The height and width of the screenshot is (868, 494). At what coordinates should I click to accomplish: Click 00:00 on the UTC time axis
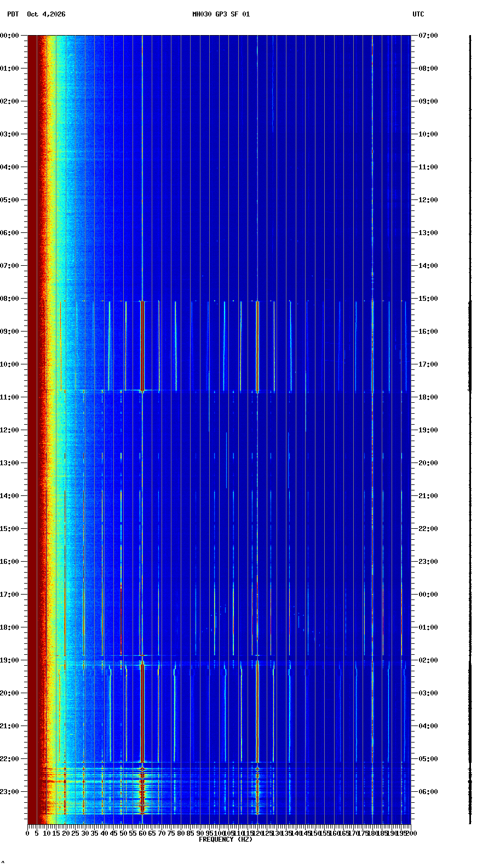(428, 595)
